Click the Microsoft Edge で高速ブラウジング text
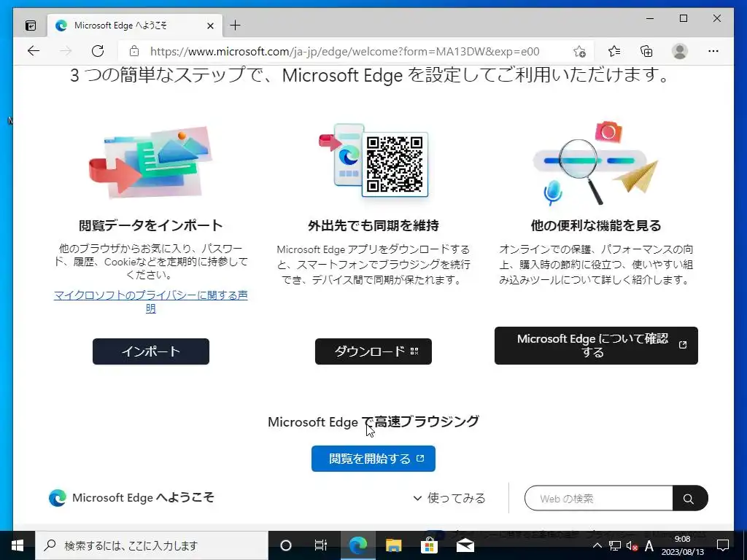Image resolution: width=747 pixels, height=560 pixels. tap(373, 422)
